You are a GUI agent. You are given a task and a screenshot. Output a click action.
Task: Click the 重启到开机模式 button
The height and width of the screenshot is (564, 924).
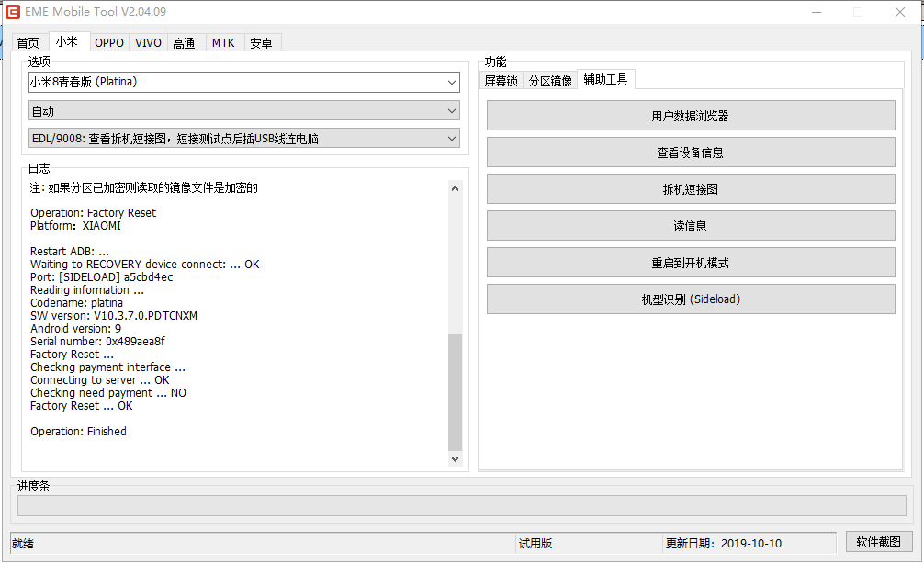691,263
